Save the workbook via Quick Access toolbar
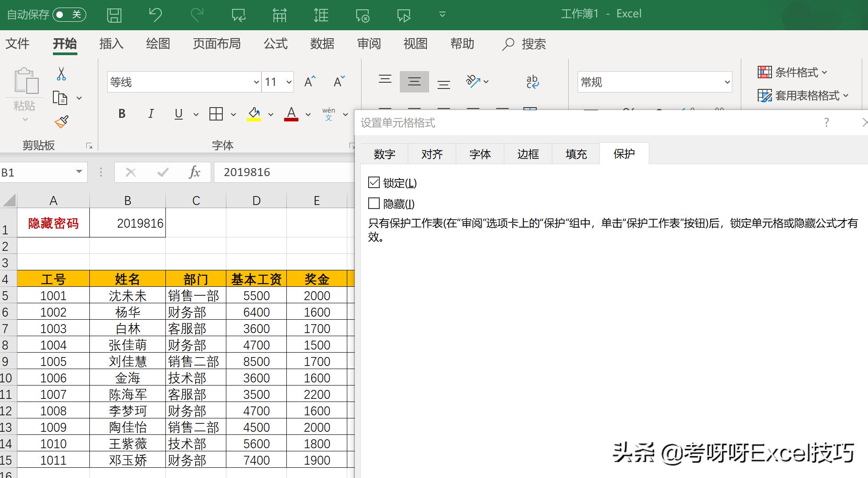 point(114,15)
